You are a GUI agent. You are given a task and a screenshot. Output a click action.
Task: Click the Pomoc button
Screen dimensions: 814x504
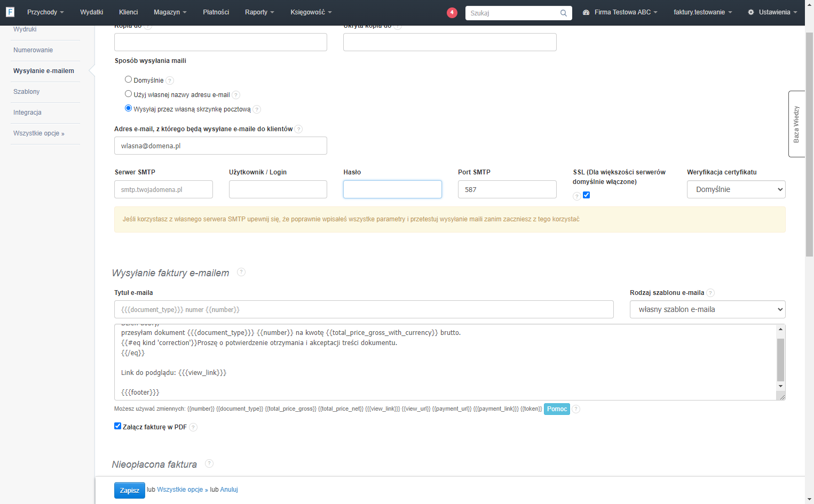coord(557,409)
